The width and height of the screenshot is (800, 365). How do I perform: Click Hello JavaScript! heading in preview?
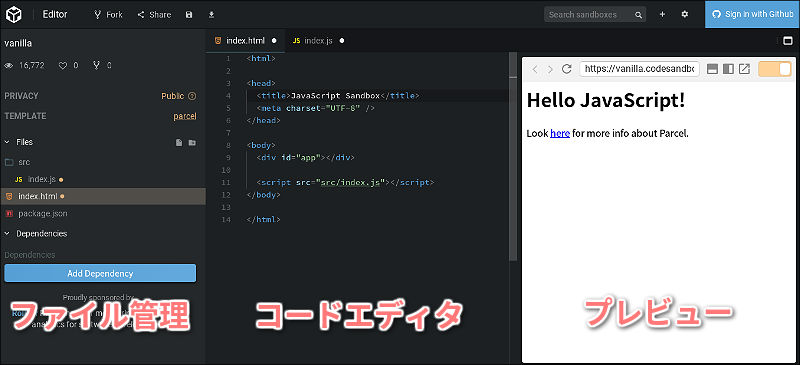(x=606, y=100)
